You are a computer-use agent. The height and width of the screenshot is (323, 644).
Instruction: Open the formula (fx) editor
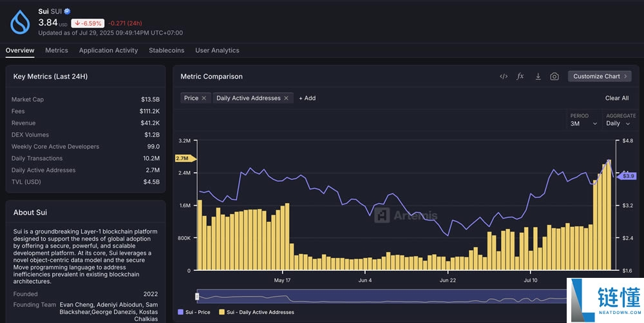click(x=520, y=77)
